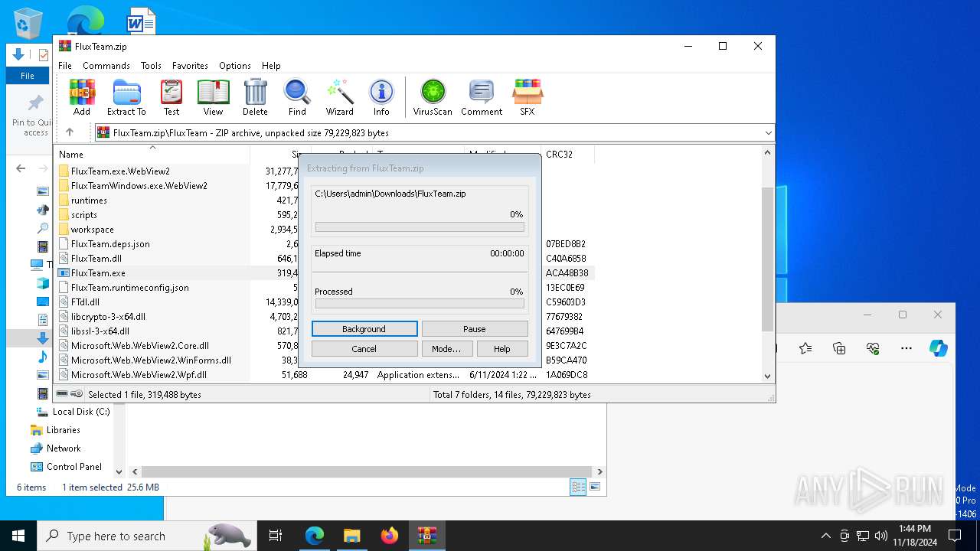
Task: Click the Background button in extraction dialog
Action: (364, 329)
